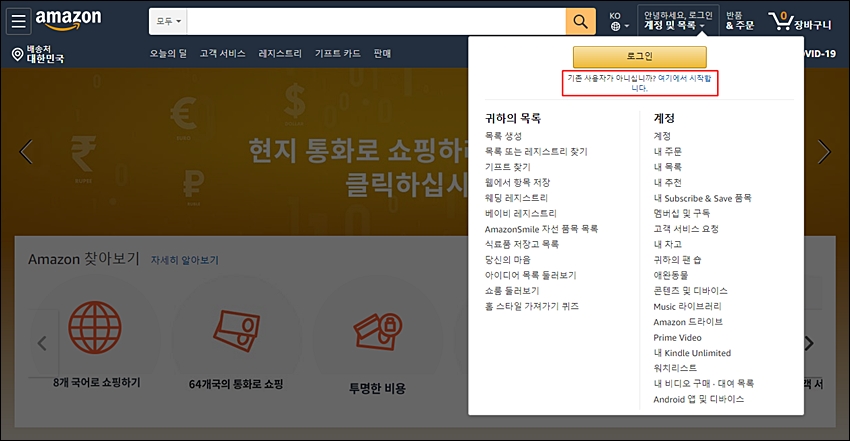Image resolution: width=850 pixels, height=441 pixels.
Task: Open 반품 & 주문 page
Action: [x=740, y=21]
